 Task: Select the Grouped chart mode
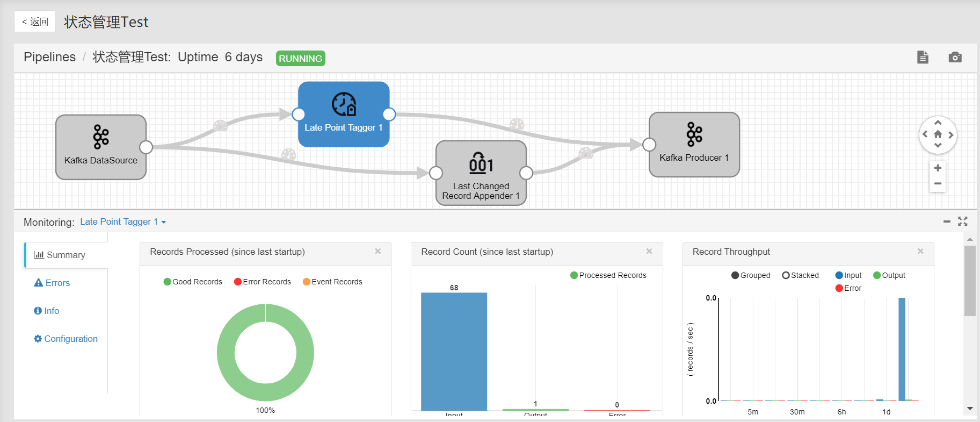[735, 275]
